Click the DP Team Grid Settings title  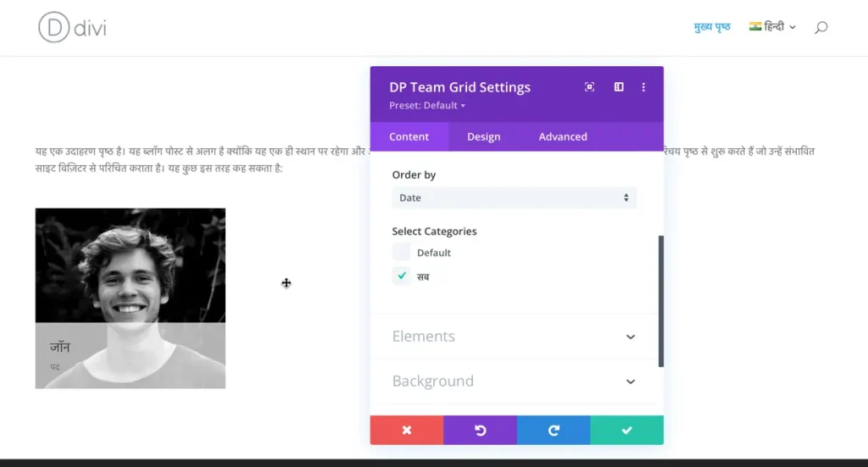[x=460, y=86]
